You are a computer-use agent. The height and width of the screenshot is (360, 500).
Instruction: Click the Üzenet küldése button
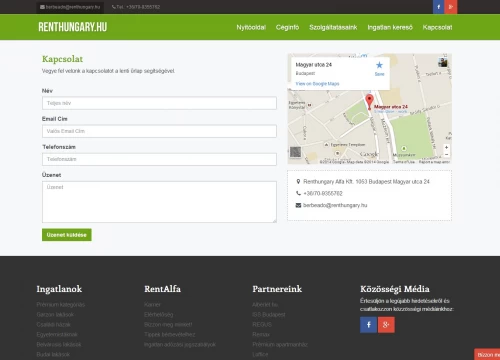(67, 235)
